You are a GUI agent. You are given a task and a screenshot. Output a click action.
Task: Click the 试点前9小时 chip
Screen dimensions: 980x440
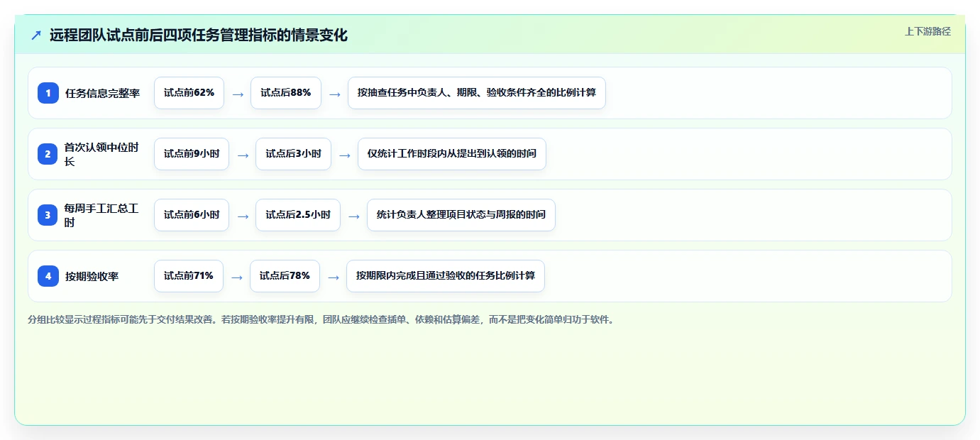(x=192, y=154)
